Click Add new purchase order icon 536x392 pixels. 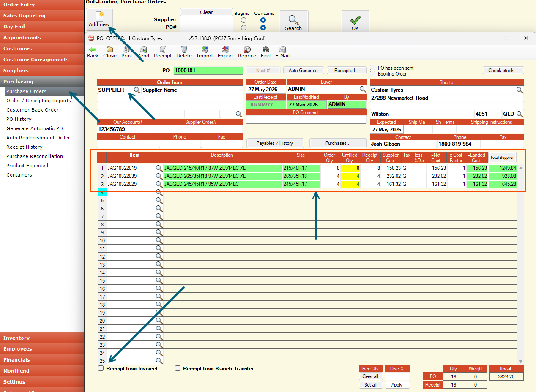(x=99, y=19)
